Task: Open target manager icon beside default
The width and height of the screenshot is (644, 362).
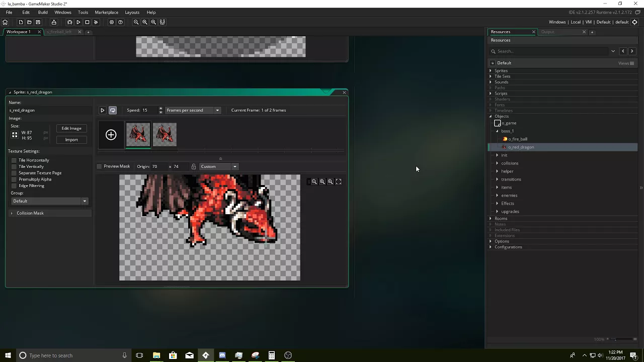Action: 634,22
